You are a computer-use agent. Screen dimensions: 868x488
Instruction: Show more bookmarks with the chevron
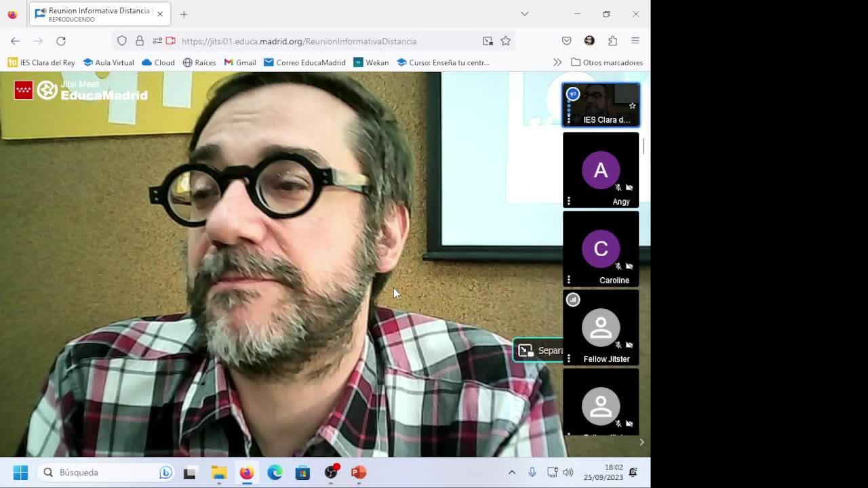557,62
